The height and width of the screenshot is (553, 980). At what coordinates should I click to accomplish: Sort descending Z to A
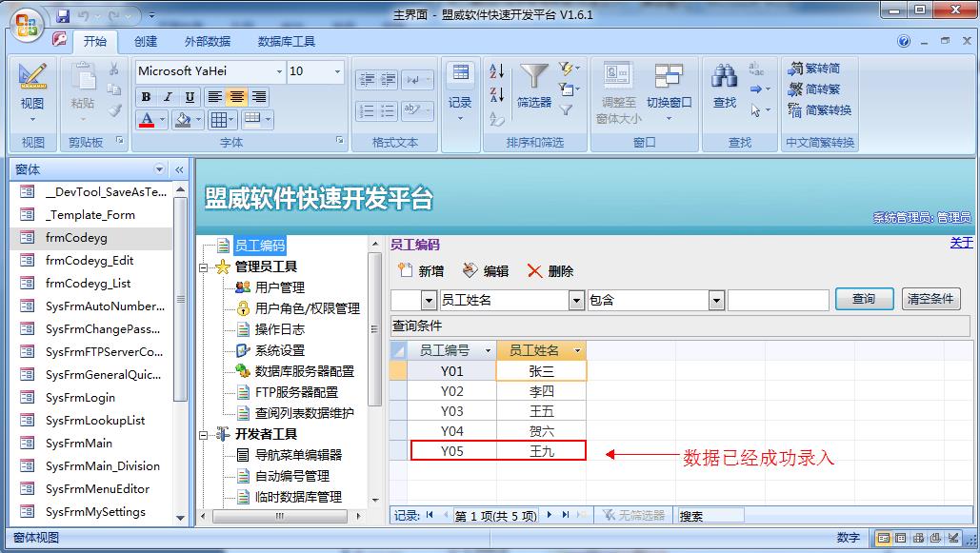(x=497, y=94)
